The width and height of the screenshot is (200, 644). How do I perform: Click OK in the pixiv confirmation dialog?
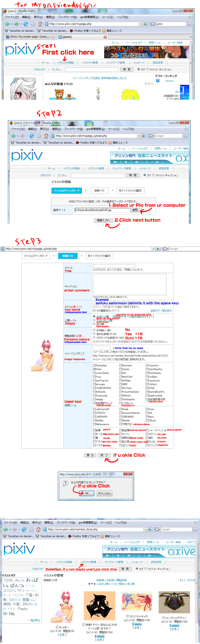86,493
